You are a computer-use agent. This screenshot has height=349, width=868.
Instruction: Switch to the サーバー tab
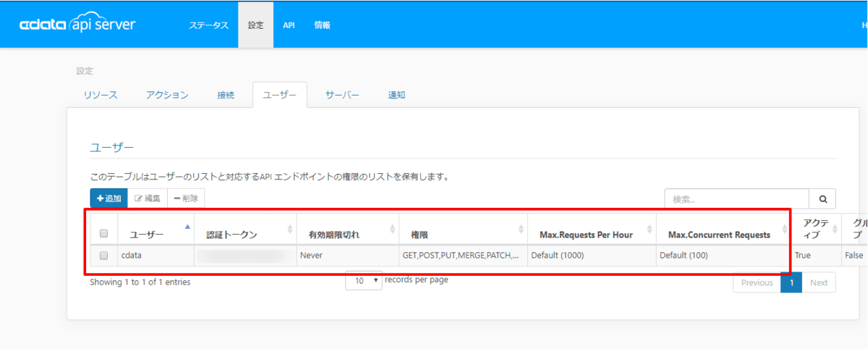click(342, 95)
